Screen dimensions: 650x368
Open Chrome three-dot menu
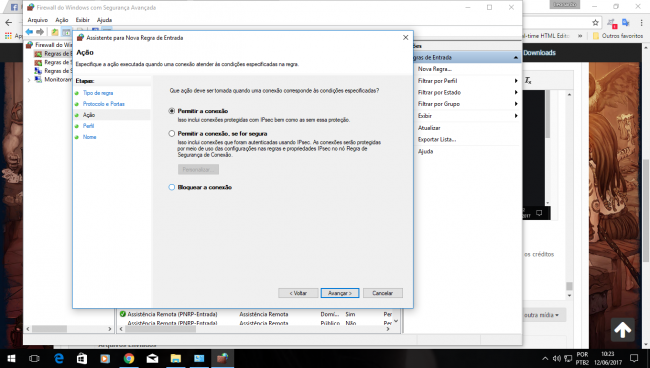click(642, 23)
